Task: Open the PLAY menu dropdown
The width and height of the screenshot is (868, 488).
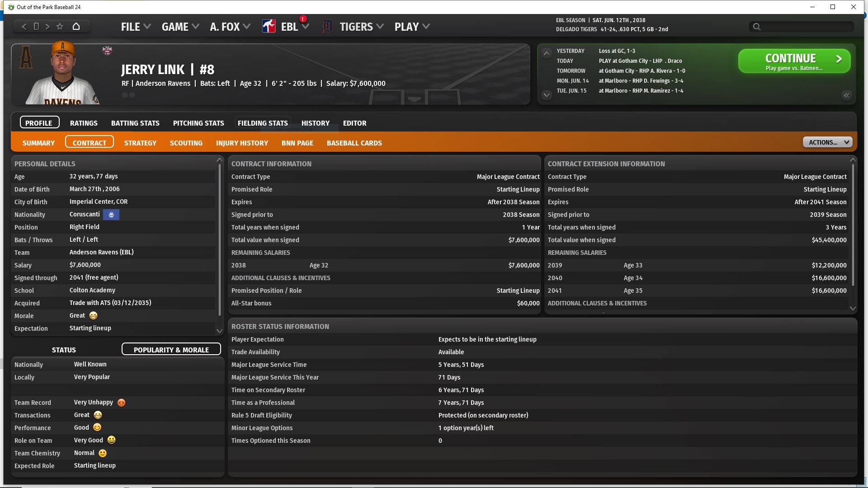Action: (x=412, y=27)
